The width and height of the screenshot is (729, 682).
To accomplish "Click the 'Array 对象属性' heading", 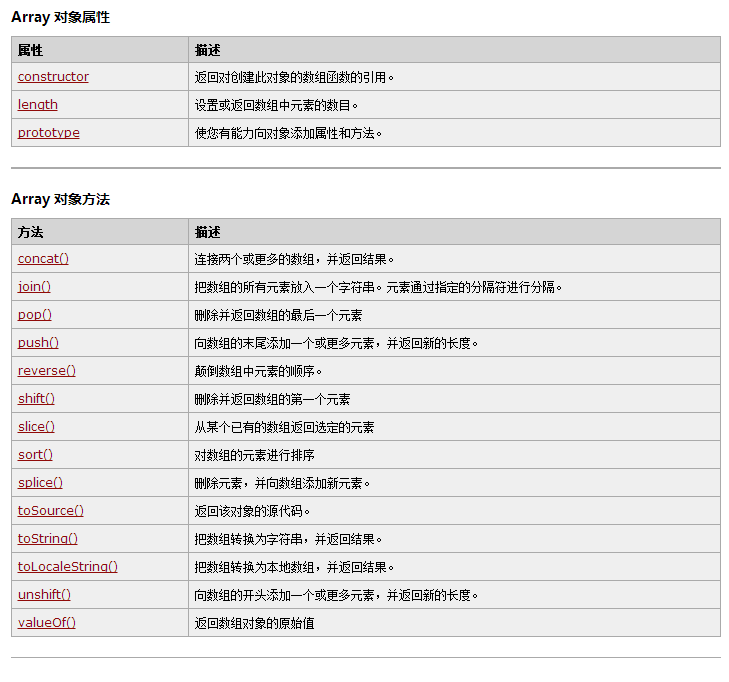I will (x=60, y=17).
